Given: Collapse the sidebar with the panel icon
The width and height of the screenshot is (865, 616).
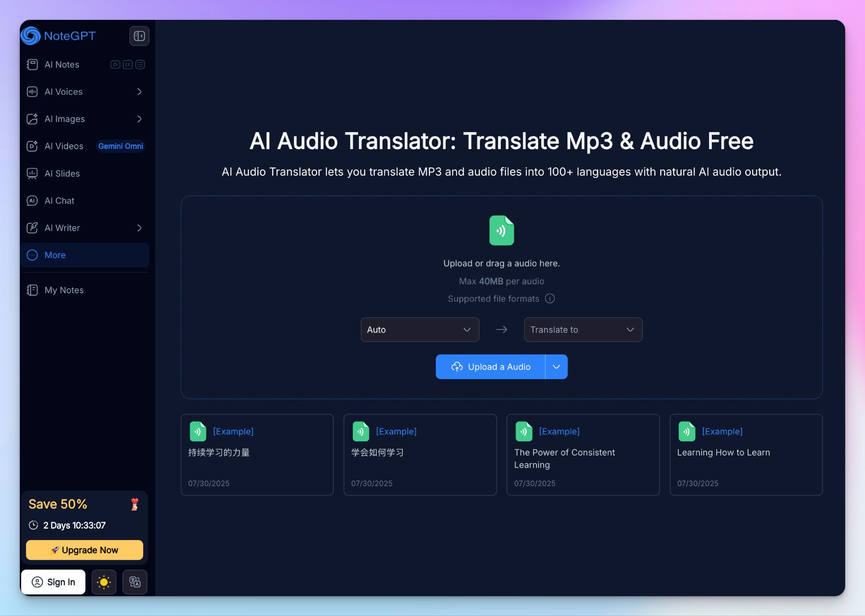Looking at the screenshot, I should tap(139, 36).
